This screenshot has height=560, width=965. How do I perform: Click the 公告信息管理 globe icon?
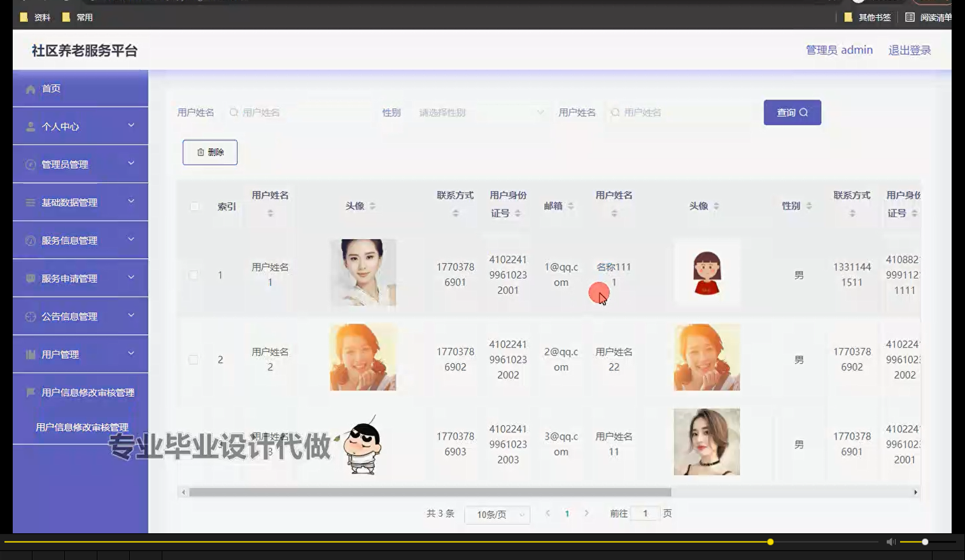tap(30, 316)
